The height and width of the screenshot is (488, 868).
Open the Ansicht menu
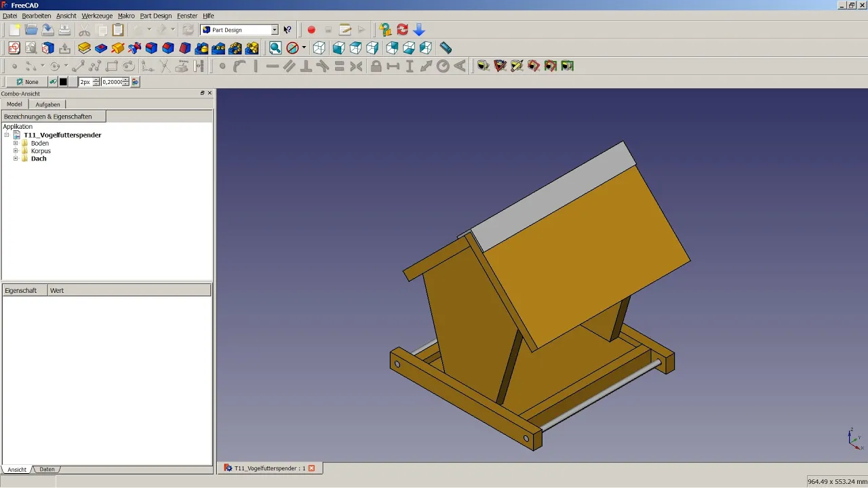click(66, 16)
